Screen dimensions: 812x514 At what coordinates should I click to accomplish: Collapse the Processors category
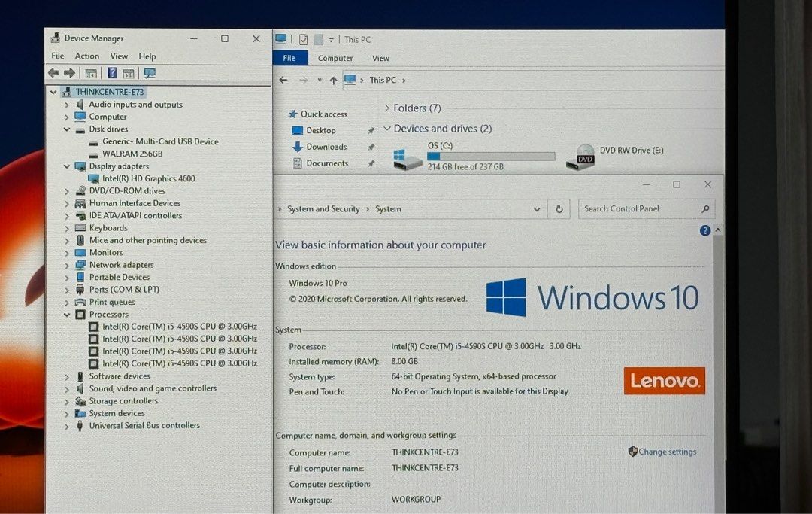pos(67,315)
